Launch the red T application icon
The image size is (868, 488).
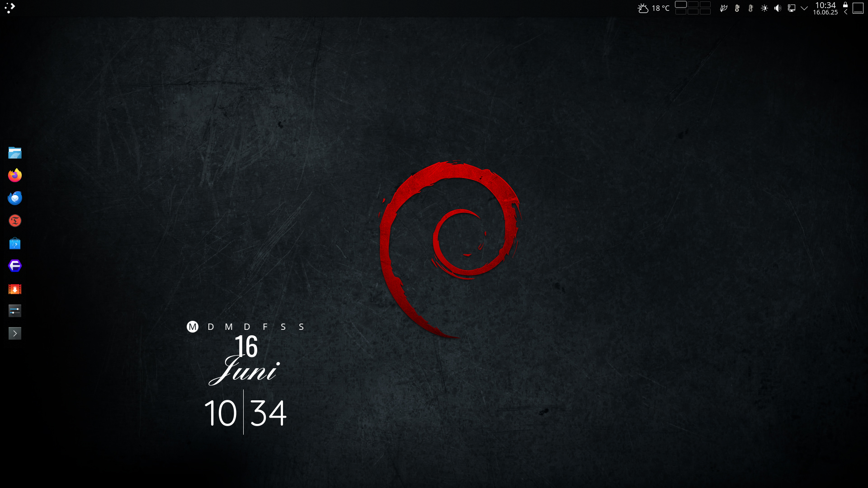coord(15,221)
